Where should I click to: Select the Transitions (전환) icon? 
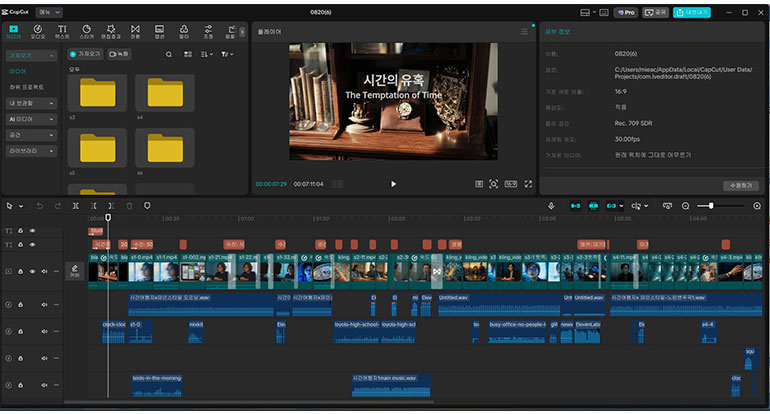(135, 32)
